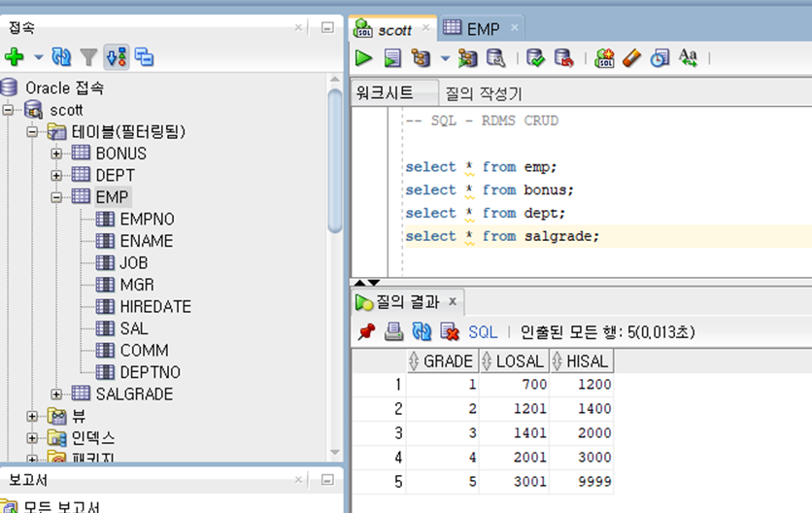The width and height of the screenshot is (812, 513).
Task: Sort by the HISAL column header
Action: click(582, 361)
